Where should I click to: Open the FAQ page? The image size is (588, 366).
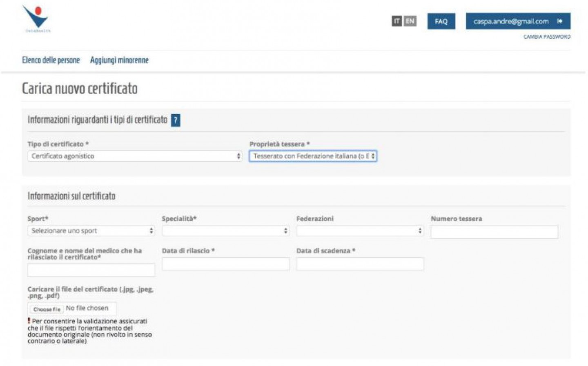click(441, 21)
